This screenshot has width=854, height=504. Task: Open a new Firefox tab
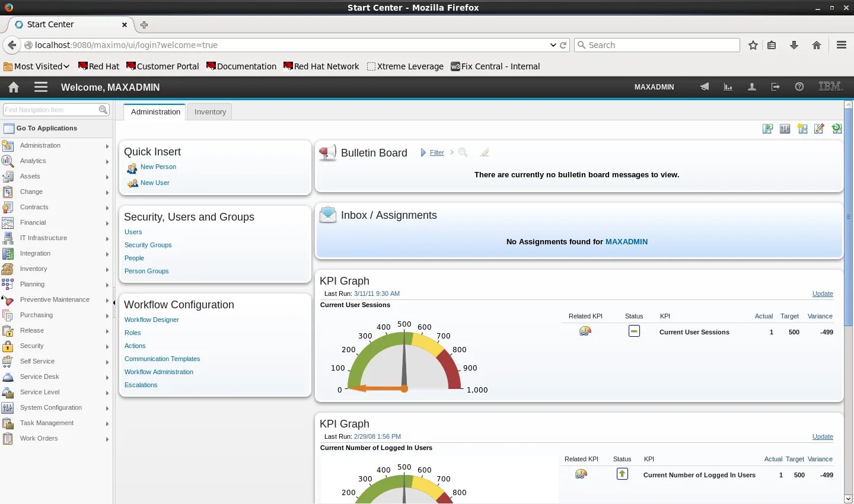[144, 25]
